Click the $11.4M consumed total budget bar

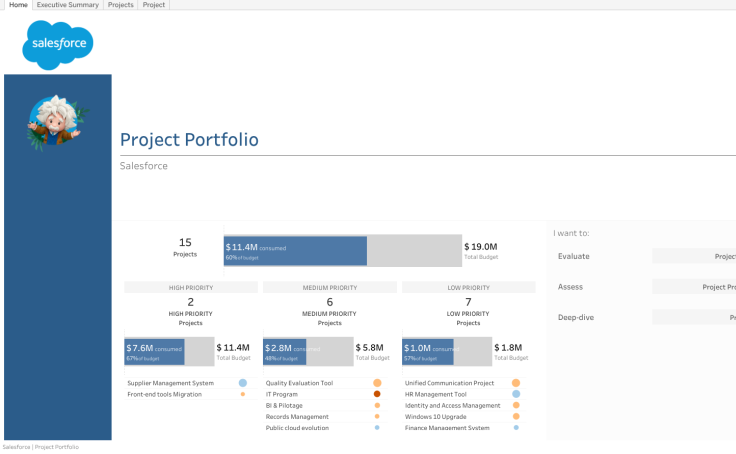click(295, 251)
